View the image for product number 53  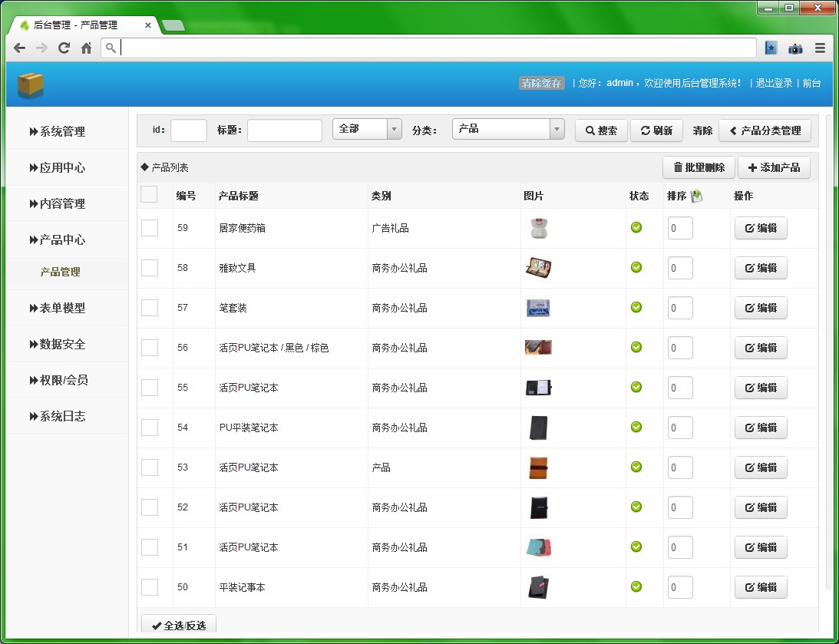[x=538, y=467]
